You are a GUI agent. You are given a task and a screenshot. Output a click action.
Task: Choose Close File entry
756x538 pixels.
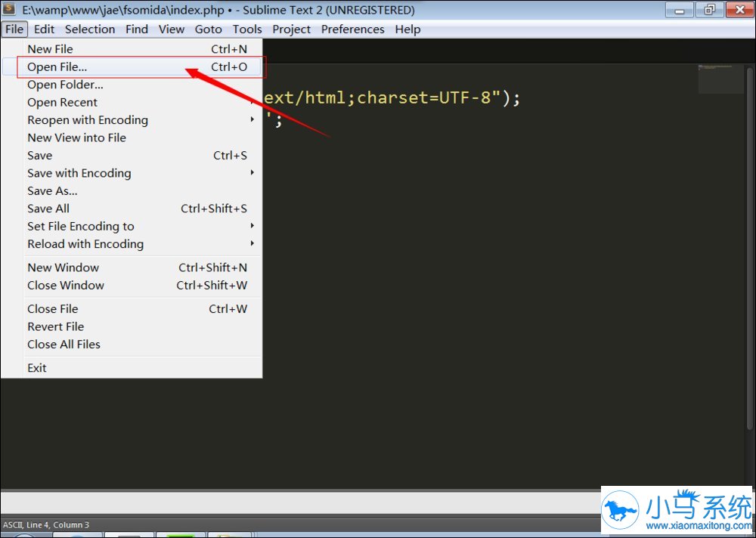132,309
